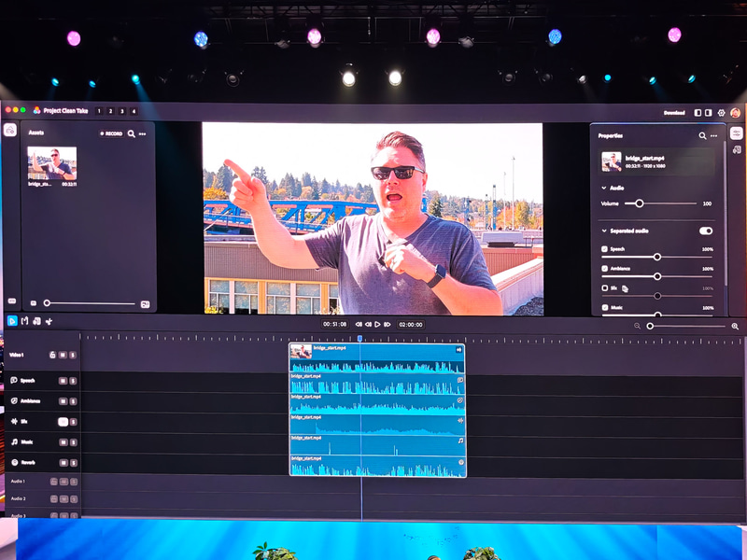Click the timeline playhead marker
Viewport: 747px width, 560px height.
[359, 338]
